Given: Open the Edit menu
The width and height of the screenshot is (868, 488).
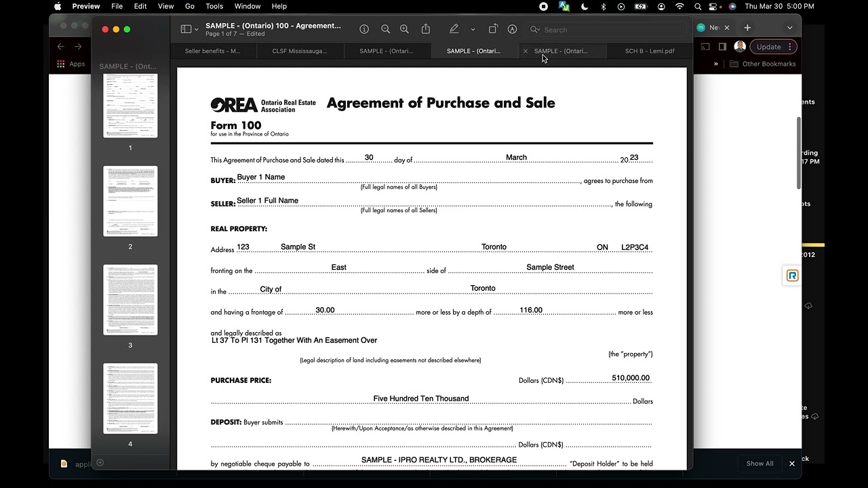Looking at the screenshot, I should click(x=140, y=6).
